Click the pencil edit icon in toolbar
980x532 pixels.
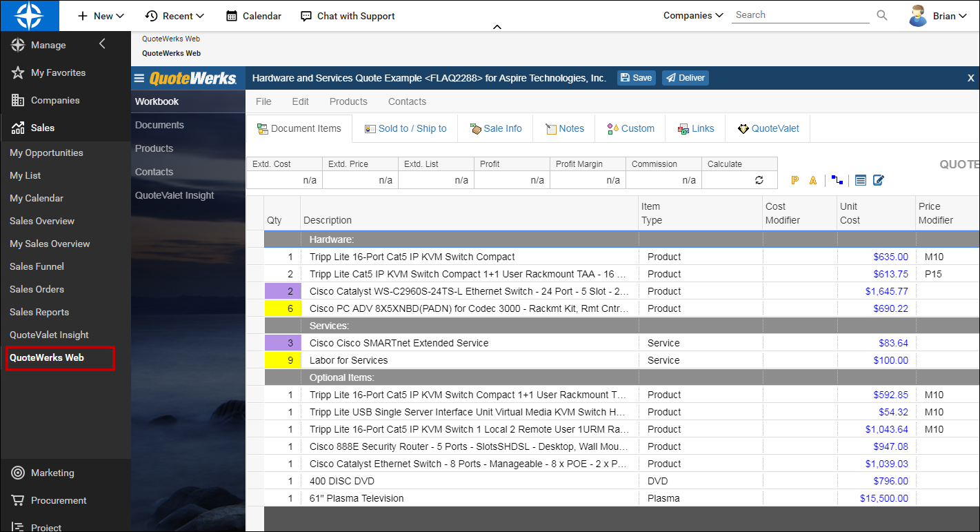[x=878, y=180]
